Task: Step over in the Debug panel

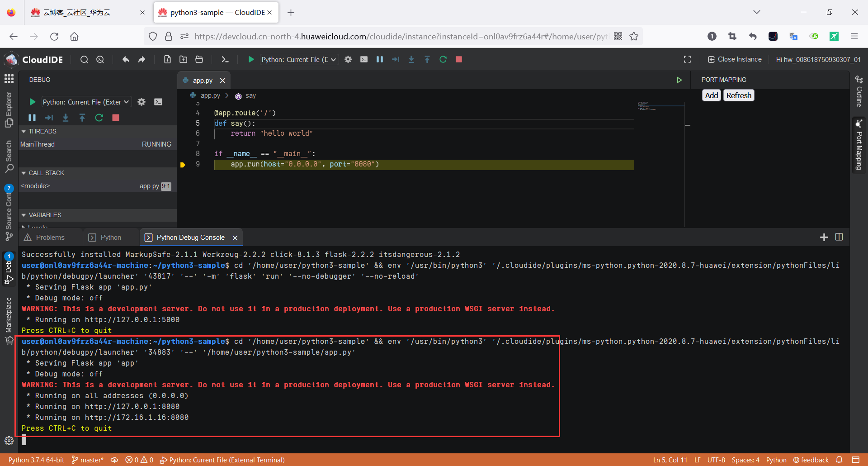Action: coord(49,118)
